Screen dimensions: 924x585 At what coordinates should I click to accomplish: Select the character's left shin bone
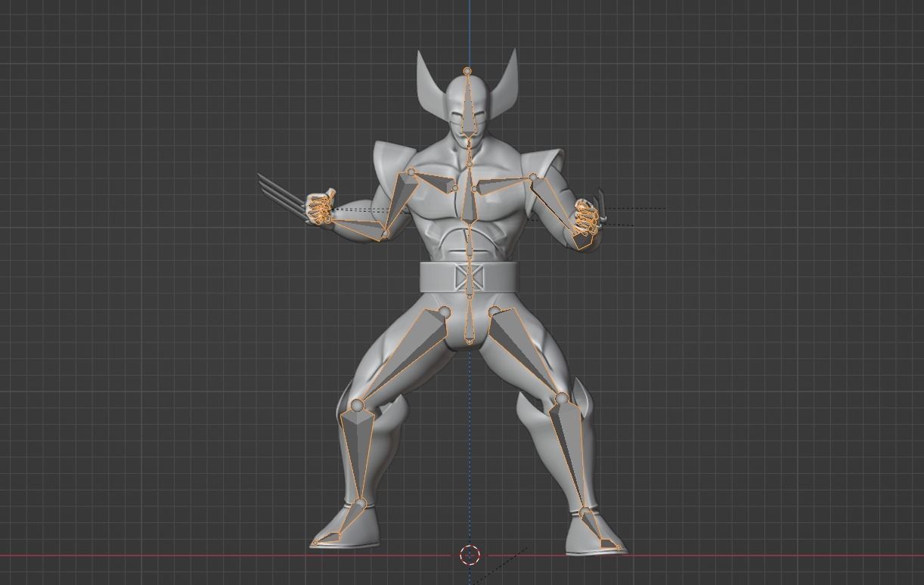coord(569,453)
